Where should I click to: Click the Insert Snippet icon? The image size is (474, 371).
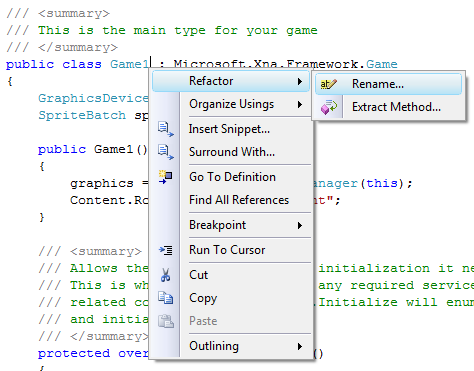point(166,129)
